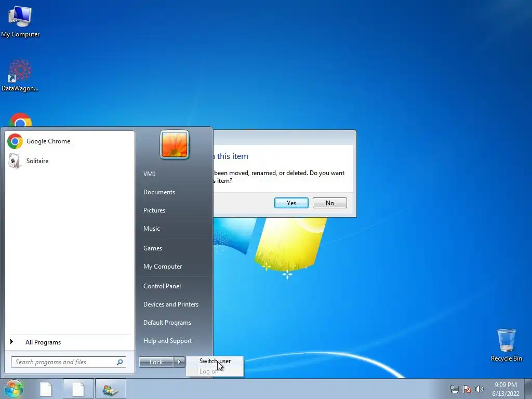532x399 pixels.
Task: Open Help and Support
Action: (168, 341)
